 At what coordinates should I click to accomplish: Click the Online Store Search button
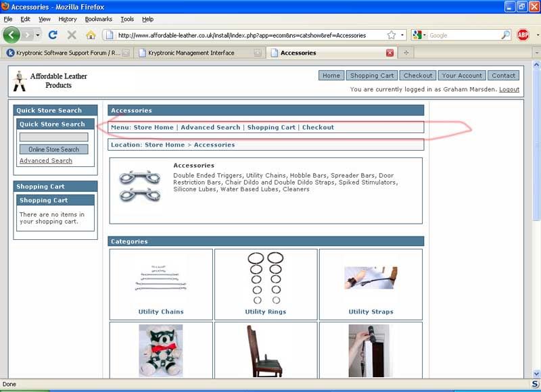(x=54, y=149)
